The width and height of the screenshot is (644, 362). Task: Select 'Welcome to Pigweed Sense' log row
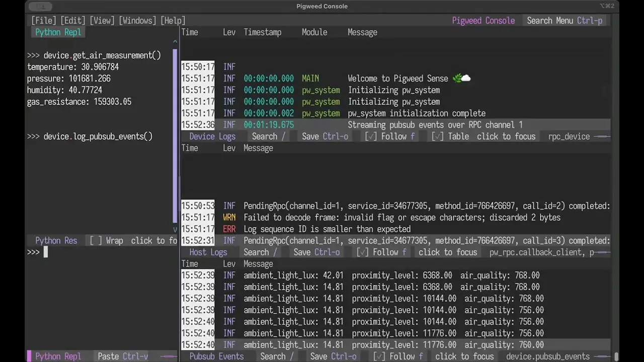coord(395,78)
